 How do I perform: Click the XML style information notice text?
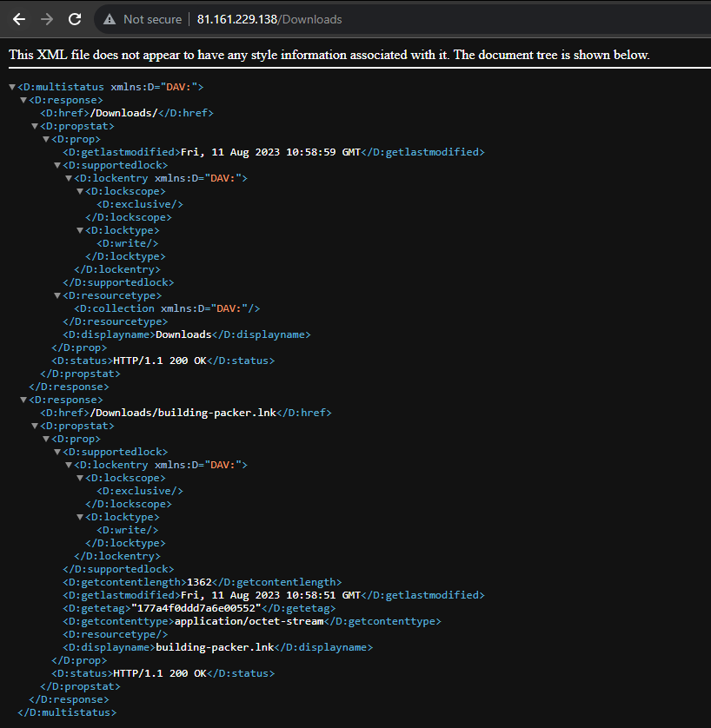pos(329,55)
